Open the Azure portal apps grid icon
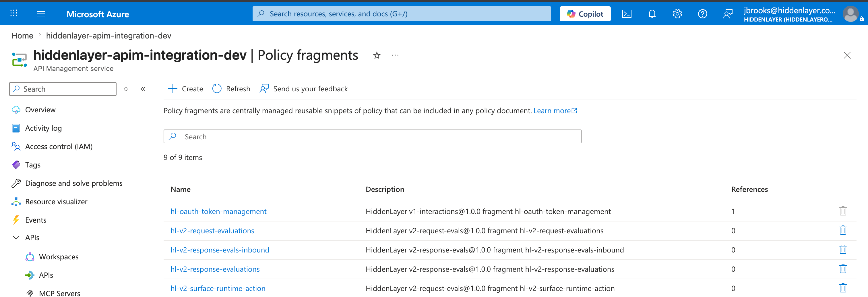The height and width of the screenshot is (297, 868). (14, 14)
